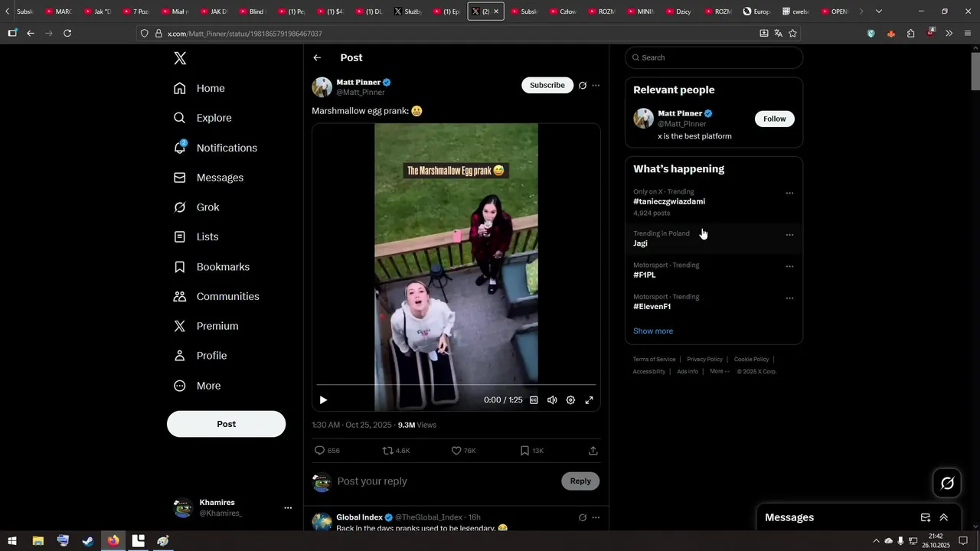Viewport: 980px width, 551px height.
Task: Click the floating Grok button
Action: pos(947,483)
